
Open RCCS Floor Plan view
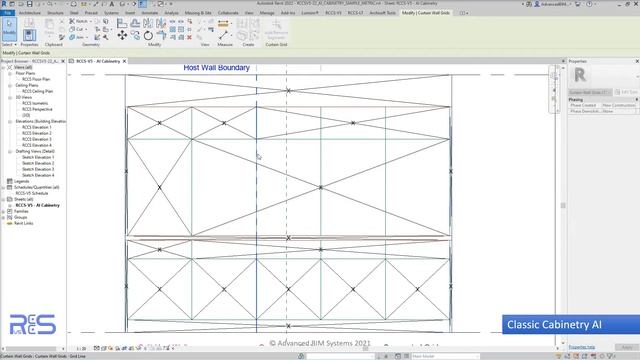click(36, 79)
